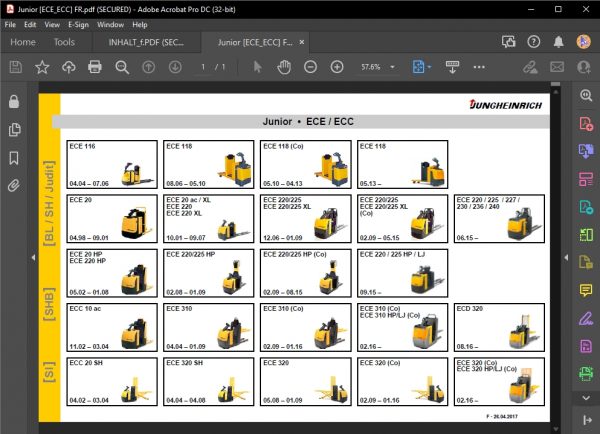
Task: Zoom out with minus button
Action: pos(310,67)
